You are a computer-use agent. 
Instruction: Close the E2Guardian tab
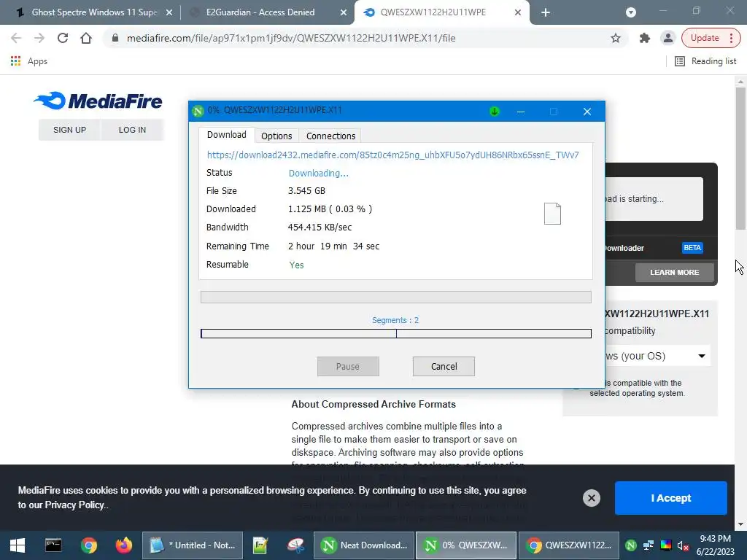pos(343,12)
